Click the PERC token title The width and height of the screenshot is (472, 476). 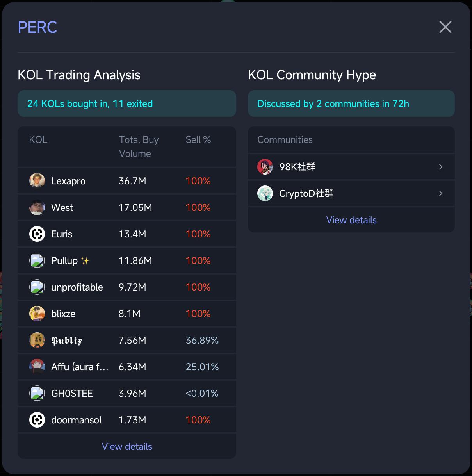pos(37,27)
